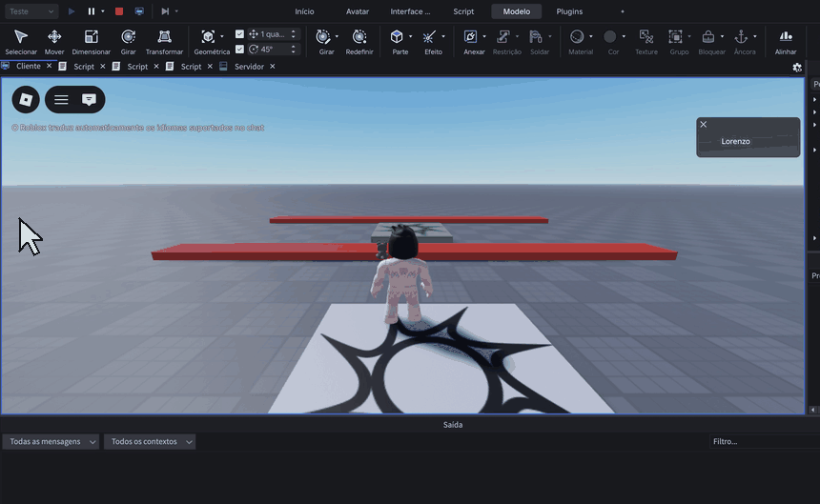Click the step-forward playback icon
This screenshot has width=820, height=504.
tap(165, 11)
